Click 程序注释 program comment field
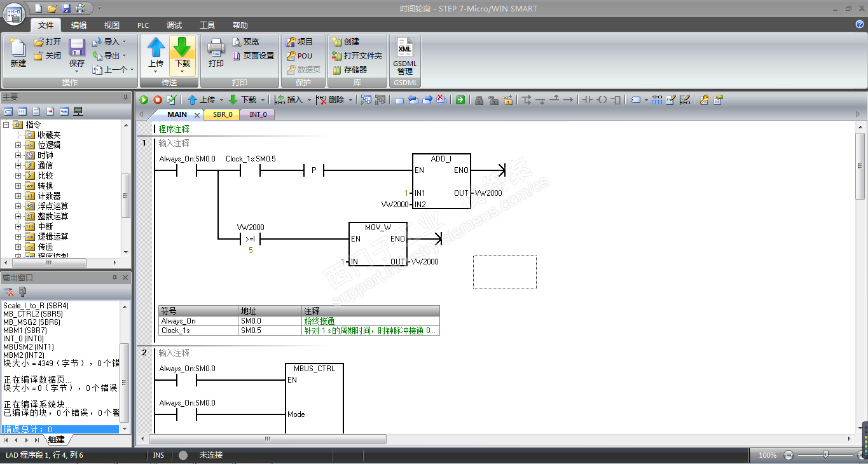 [x=174, y=129]
